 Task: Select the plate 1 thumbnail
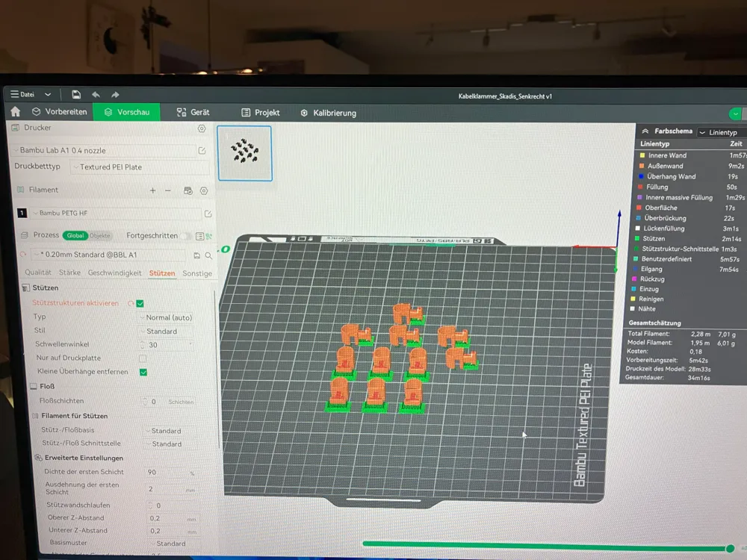tap(245, 153)
